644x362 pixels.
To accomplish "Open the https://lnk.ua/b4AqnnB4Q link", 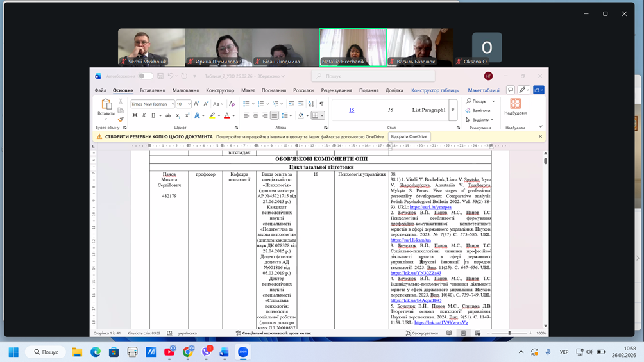I will pos(416,300).
